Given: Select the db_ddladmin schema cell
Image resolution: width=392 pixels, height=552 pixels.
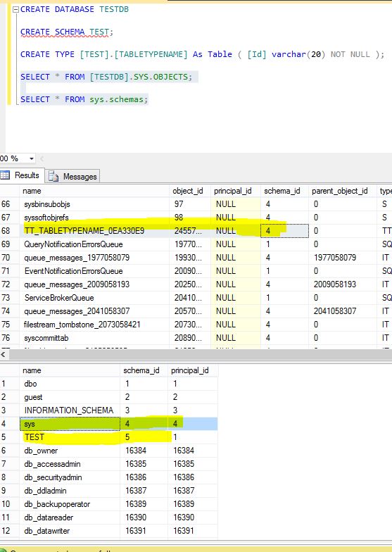Looking at the screenshot, I should click(x=70, y=491).
